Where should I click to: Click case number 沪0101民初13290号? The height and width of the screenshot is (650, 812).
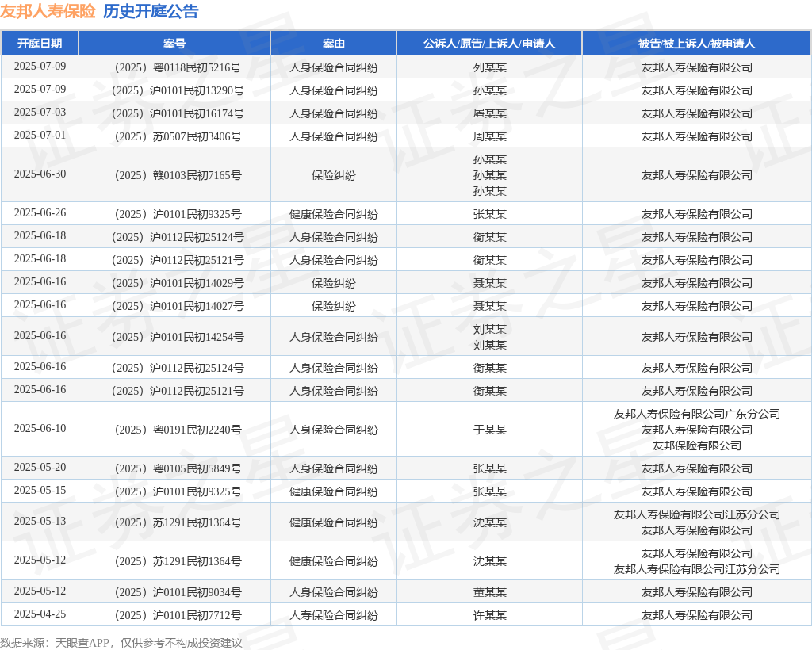click(x=178, y=90)
